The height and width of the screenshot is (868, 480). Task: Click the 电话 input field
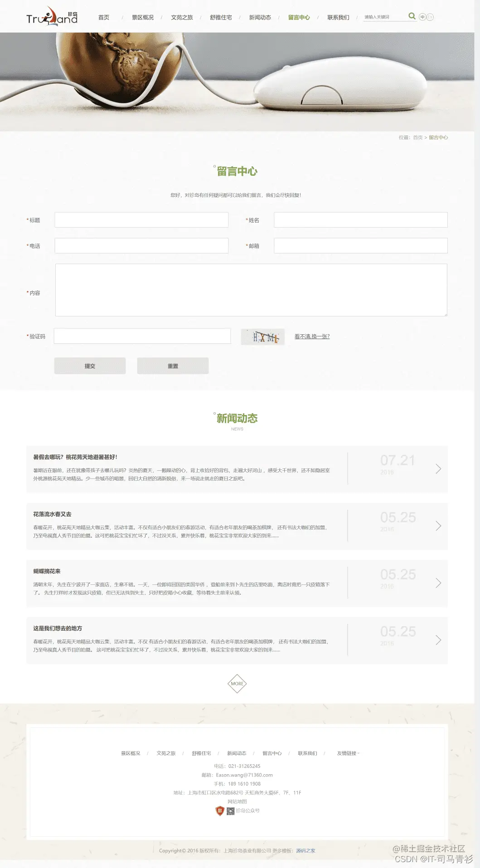[141, 246]
